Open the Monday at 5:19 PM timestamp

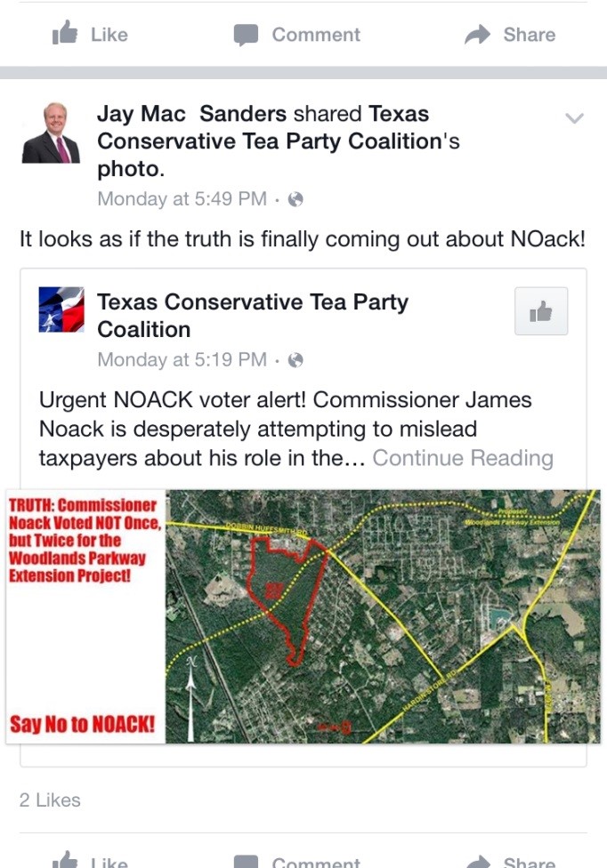[182, 360]
